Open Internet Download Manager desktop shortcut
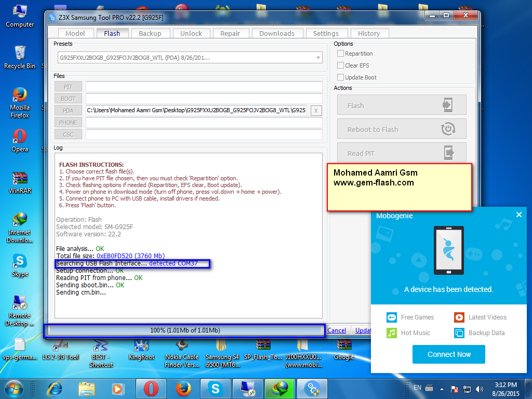Screen dimensions: 532x399 click(20, 228)
